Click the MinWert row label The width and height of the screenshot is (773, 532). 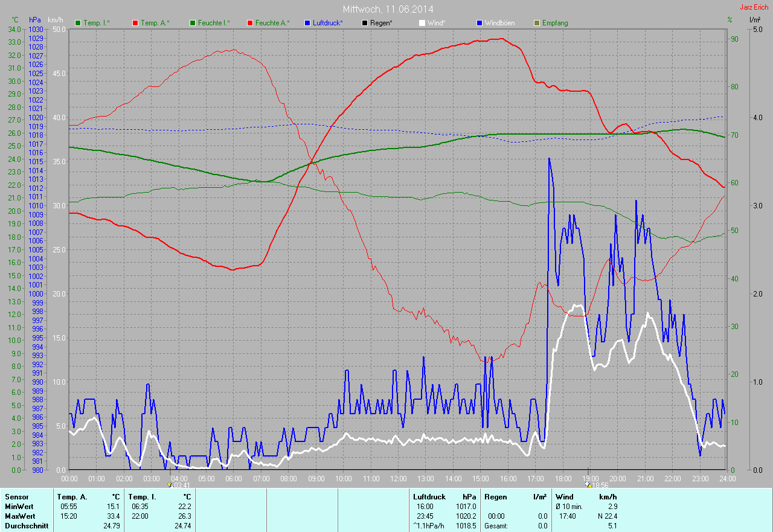pyautogui.click(x=18, y=507)
